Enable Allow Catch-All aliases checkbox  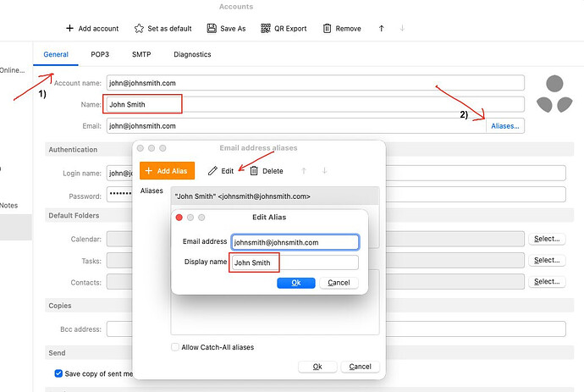coord(175,347)
